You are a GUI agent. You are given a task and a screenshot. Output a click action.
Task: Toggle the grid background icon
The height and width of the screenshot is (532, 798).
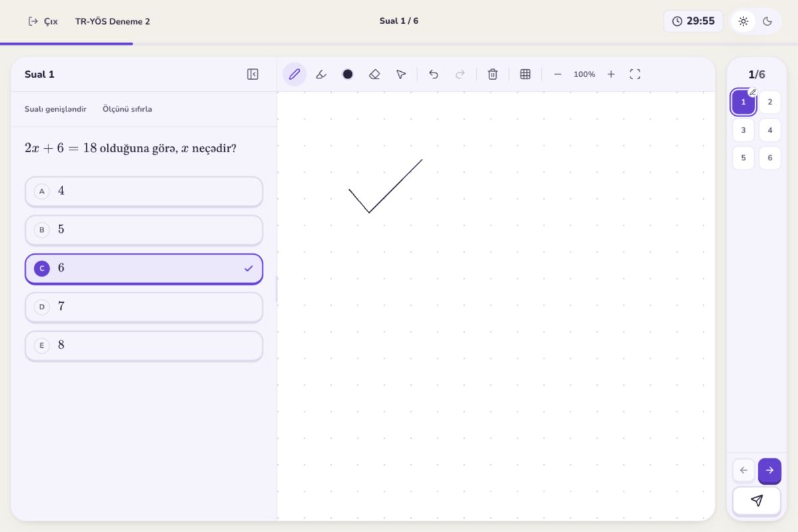coord(525,74)
